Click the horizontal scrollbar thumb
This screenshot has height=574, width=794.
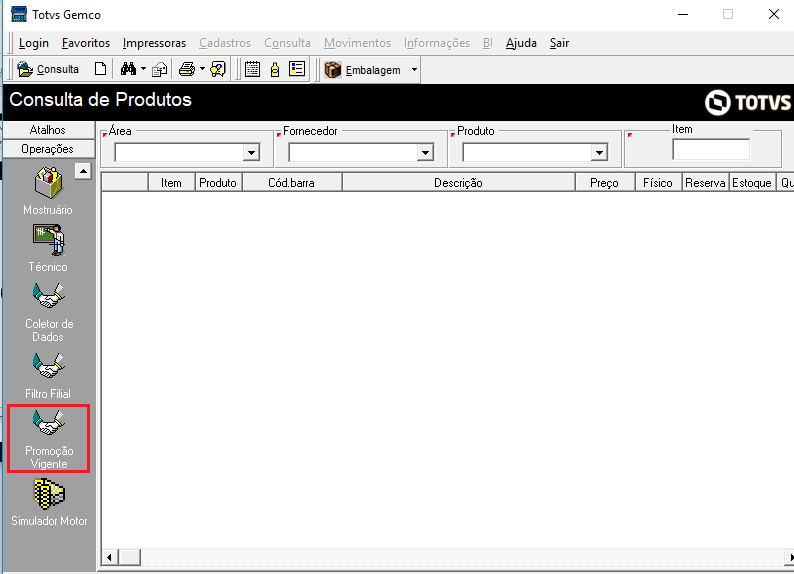point(130,557)
